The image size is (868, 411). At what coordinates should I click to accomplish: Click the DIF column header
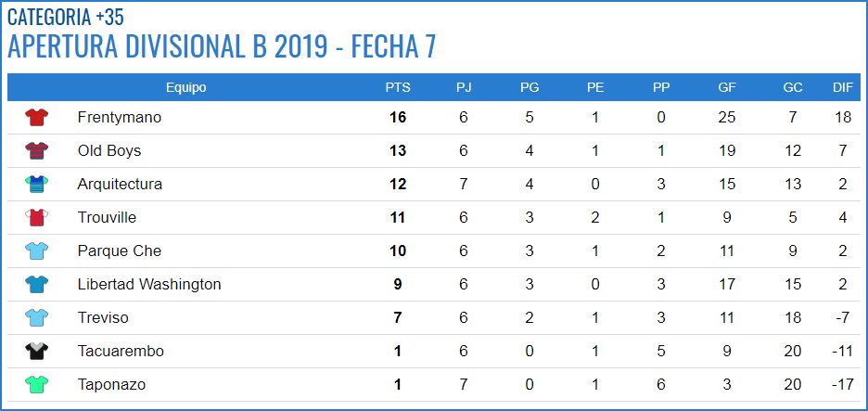842,88
